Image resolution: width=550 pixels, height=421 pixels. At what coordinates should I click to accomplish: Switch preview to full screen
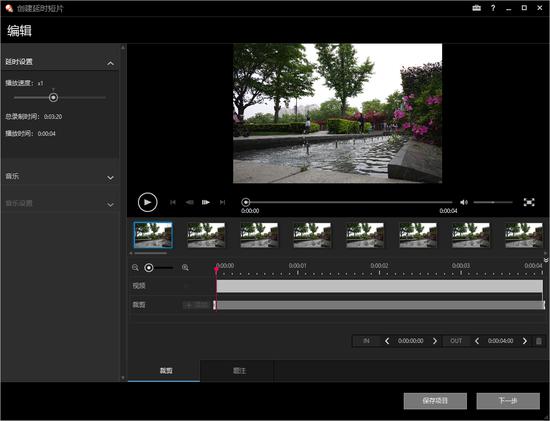[529, 202]
